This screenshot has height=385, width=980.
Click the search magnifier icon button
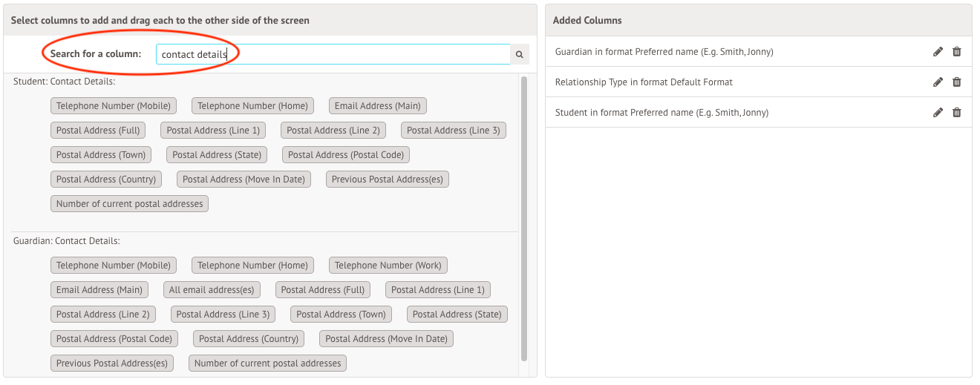[520, 54]
